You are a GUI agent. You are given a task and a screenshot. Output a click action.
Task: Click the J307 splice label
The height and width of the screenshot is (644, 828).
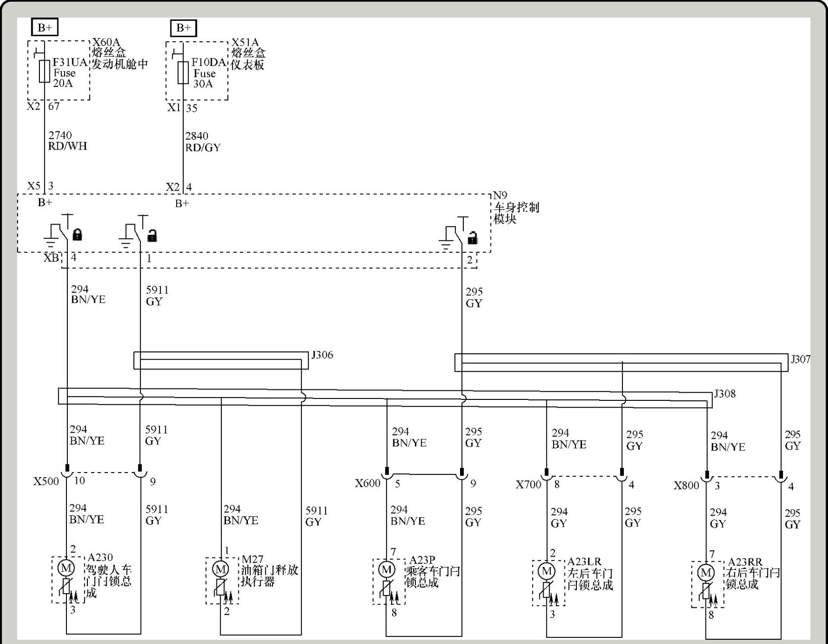click(800, 359)
